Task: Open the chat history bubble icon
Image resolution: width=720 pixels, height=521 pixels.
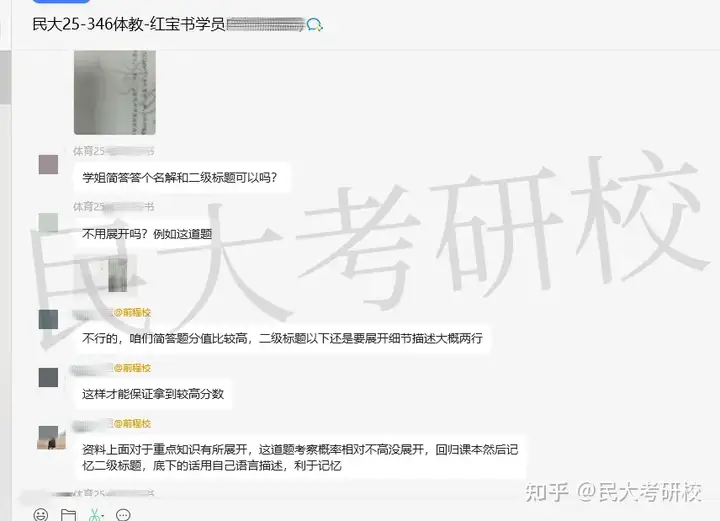Action: pos(123,515)
